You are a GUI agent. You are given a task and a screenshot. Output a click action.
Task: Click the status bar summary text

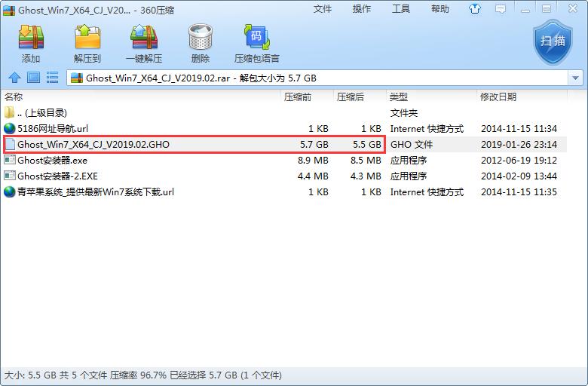coord(143,375)
